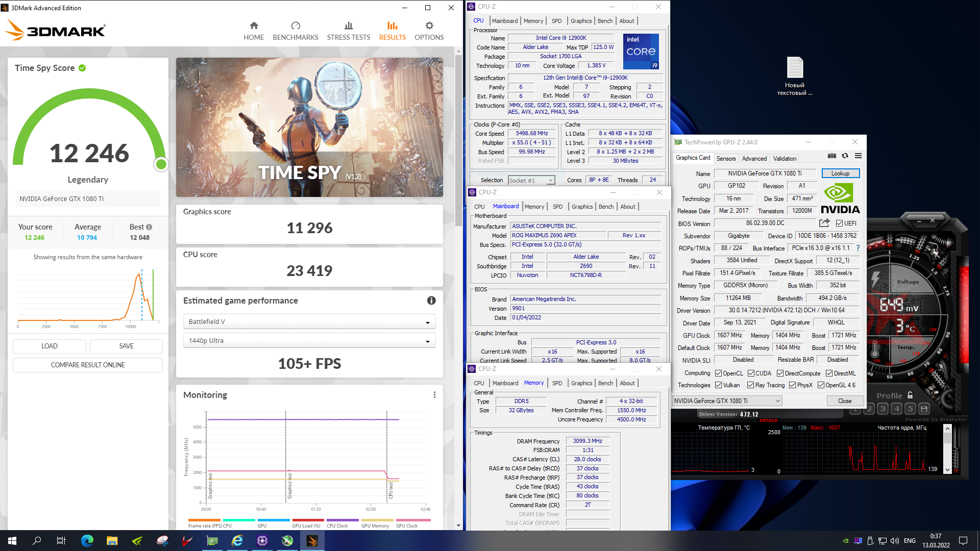Viewport: 980px width, 551px height.
Task: Toggle the PhysX checkbox
Action: [x=792, y=385]
